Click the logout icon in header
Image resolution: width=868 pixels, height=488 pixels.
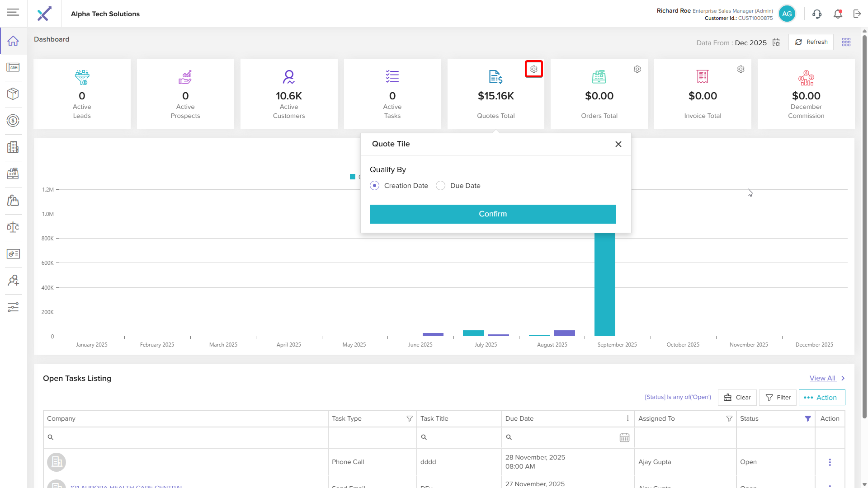pyautogui.click(x=857, y=14)
